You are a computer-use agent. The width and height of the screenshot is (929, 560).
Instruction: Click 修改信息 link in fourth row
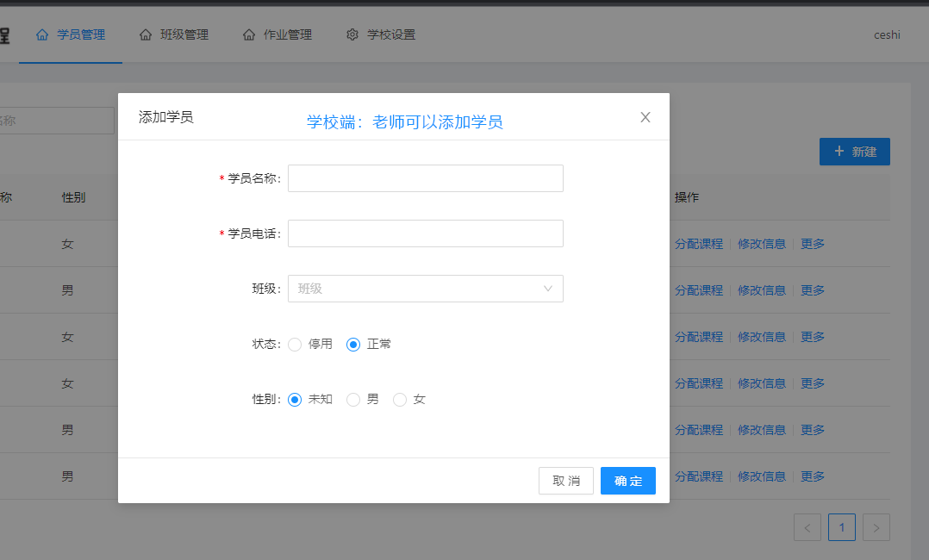[761, 383]
